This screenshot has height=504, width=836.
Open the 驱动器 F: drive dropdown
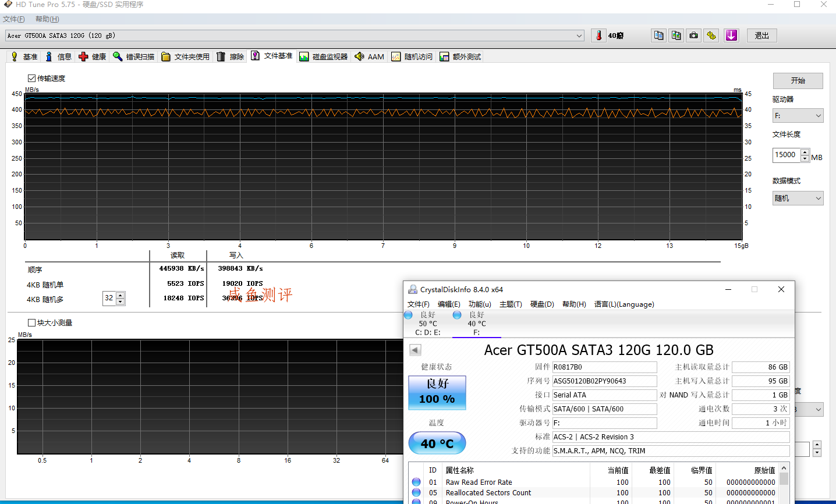pos(798,116)
